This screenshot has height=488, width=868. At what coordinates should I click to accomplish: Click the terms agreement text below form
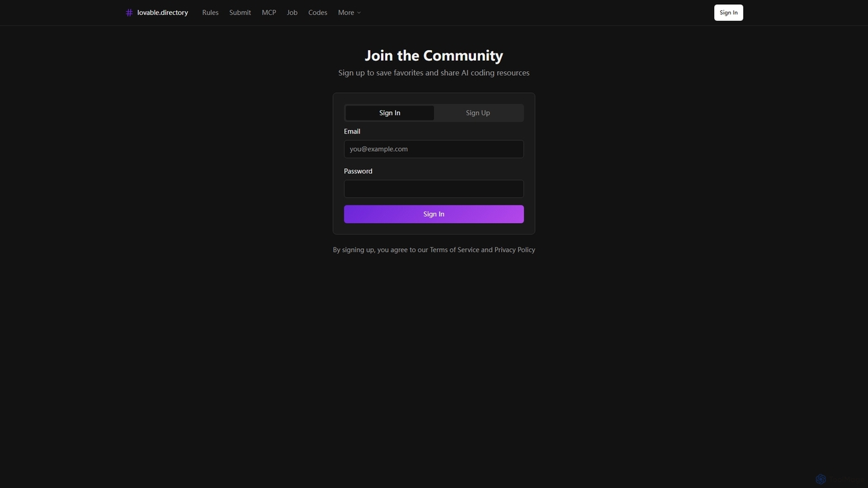tap(434, 250)
